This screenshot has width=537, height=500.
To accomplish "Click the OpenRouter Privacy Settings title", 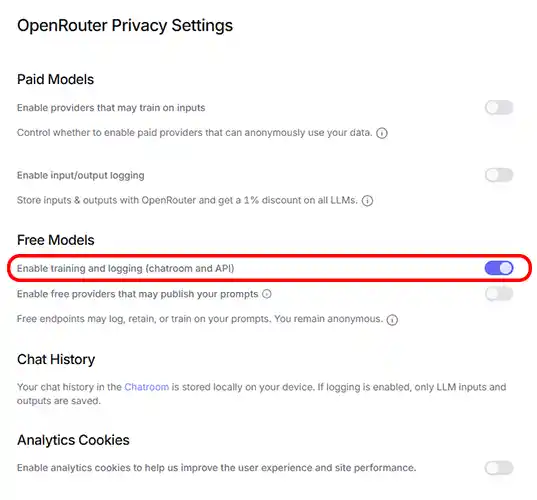I will click(125, 26).
